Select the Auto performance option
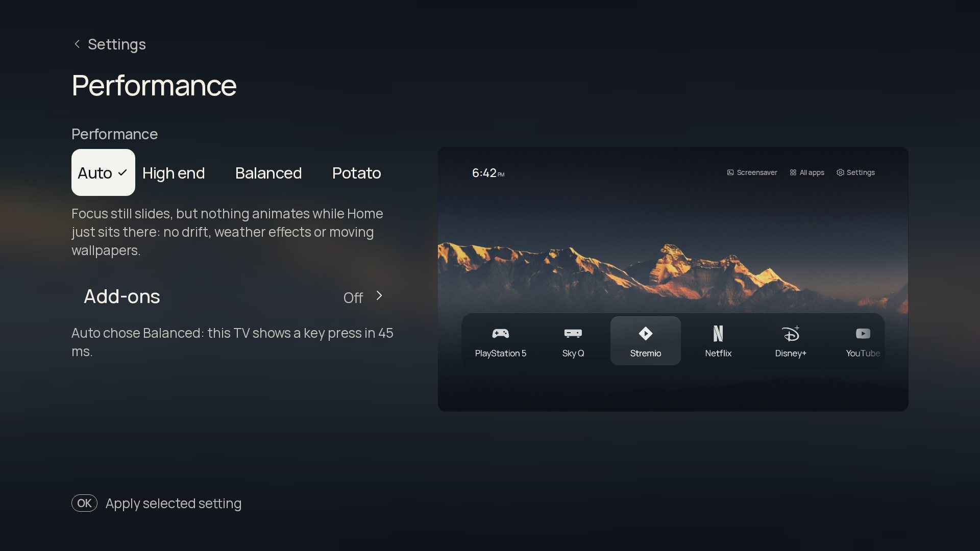The image size is (980, 551). point(103,172)
